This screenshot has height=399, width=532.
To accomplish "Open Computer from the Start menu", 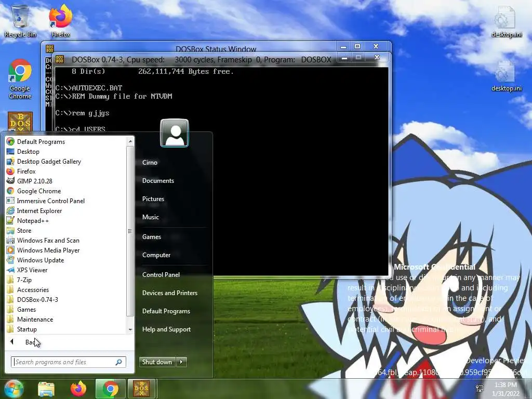I will pos(156,255).
